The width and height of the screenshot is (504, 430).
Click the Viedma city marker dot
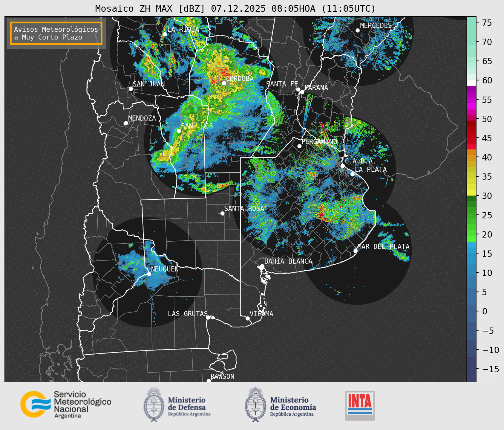point(248,318)
